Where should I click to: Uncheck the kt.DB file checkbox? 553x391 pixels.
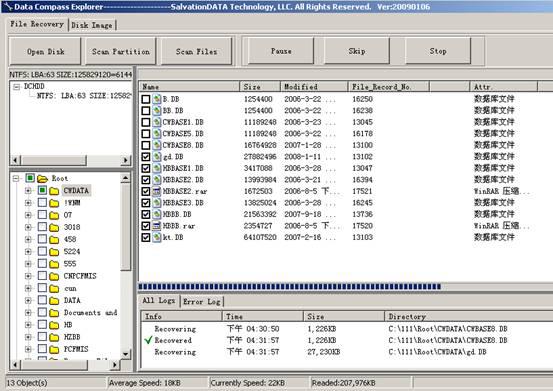point(146,237)
